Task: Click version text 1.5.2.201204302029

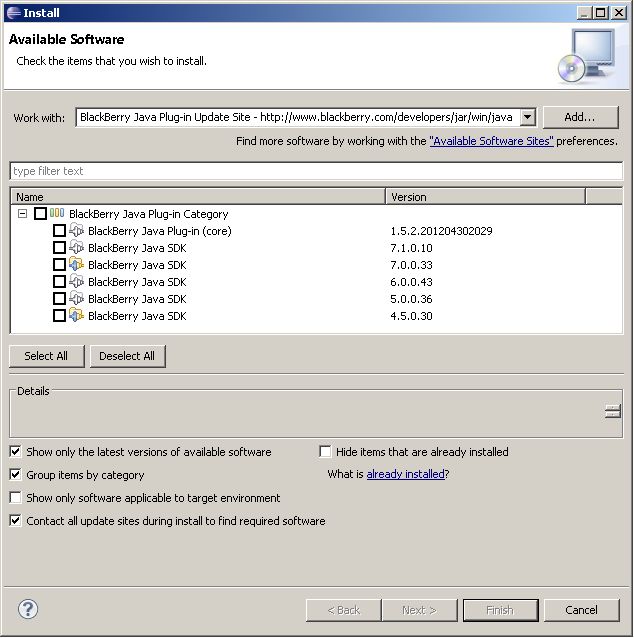Action: click(441, 231)
